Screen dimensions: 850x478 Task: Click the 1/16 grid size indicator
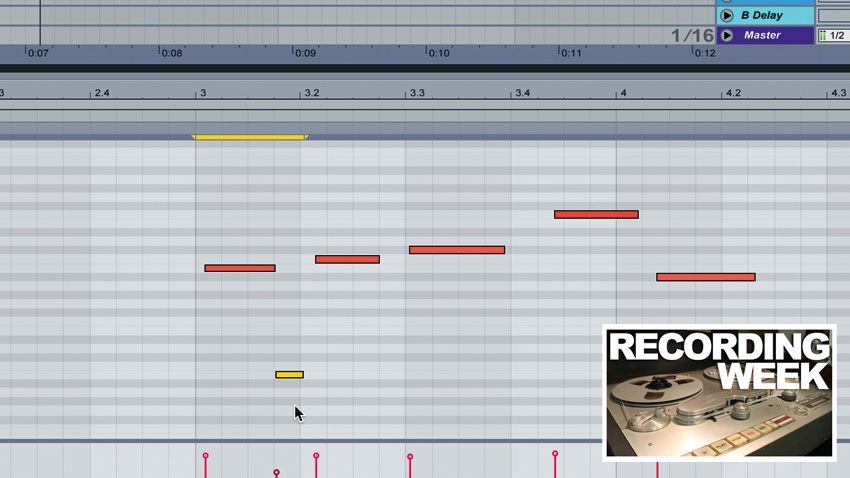click(x=692, y=35)
